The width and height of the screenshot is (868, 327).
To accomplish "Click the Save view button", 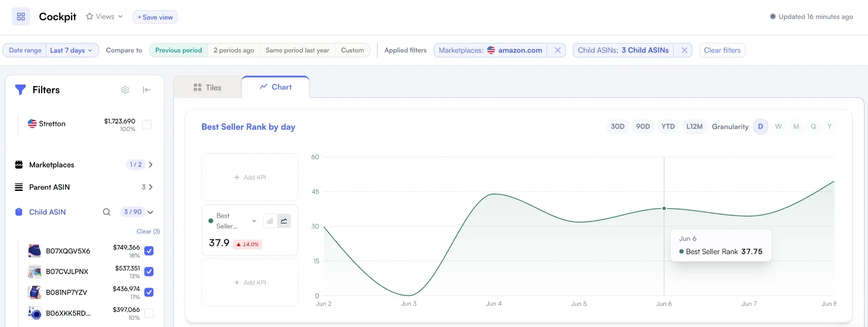I will click(155, 17).
